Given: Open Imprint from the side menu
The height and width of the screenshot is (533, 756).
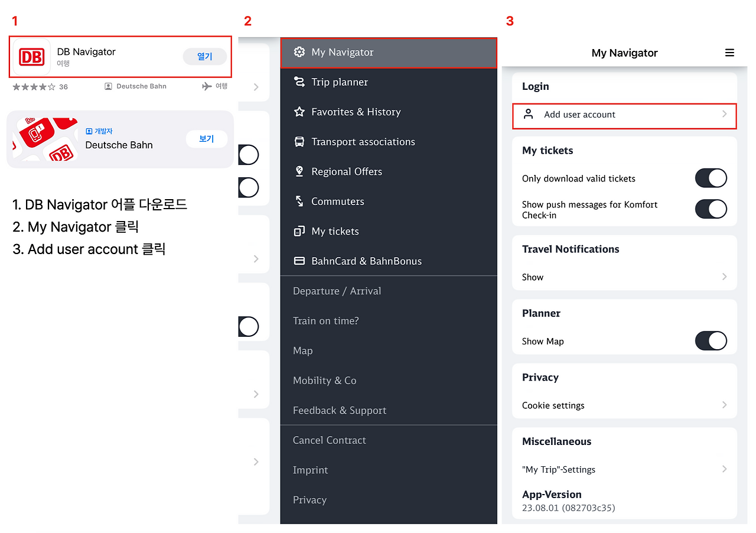Looking at the screenshot, I should pyautogui.click(x=389, y=470).
